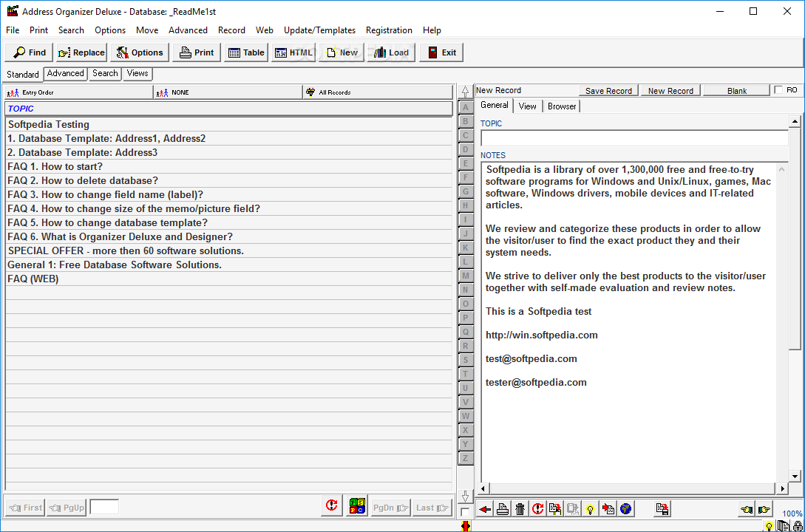Click the greyed-out paste icon in record toolbar
Image resolution: width=805 pixels, height=532 pixels.
pos(572,509)
